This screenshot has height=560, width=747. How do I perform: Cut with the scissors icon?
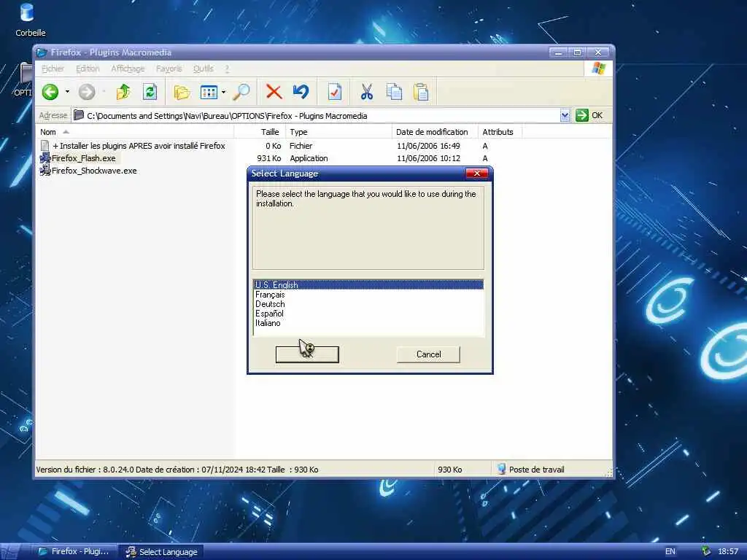367,92
